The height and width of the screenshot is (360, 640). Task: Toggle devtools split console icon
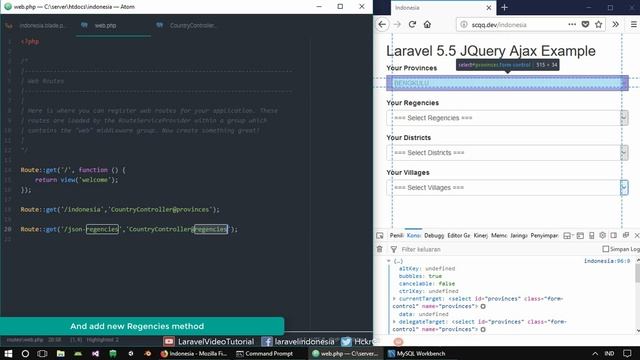coord(580,236)
